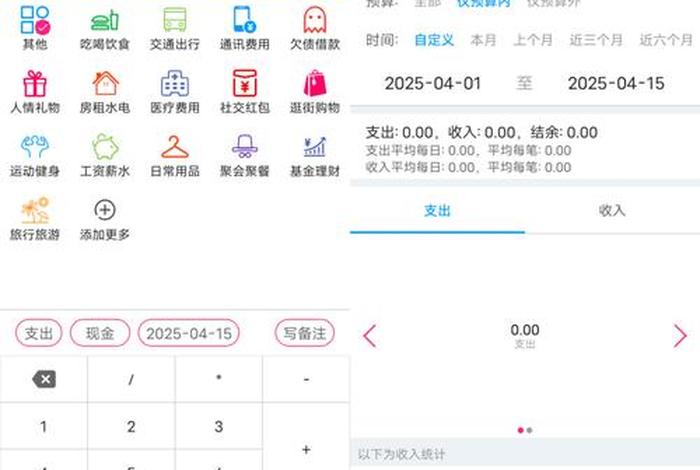Tap the backspace delete key

[x=44, y=379]
